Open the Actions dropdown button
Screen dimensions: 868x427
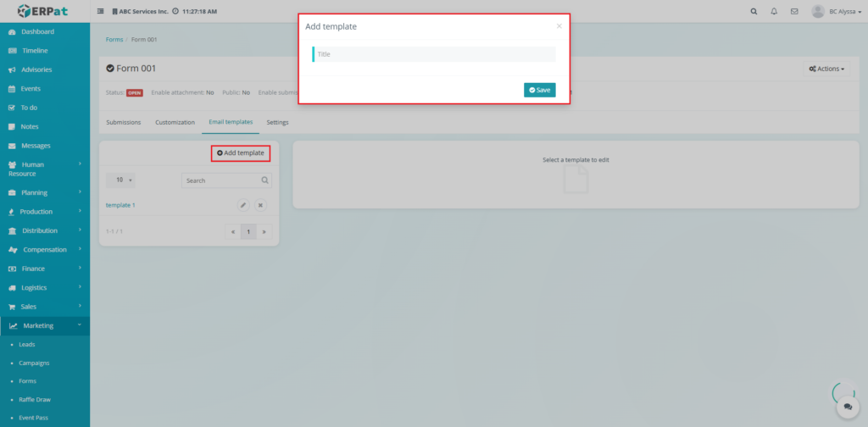[826, 69]
